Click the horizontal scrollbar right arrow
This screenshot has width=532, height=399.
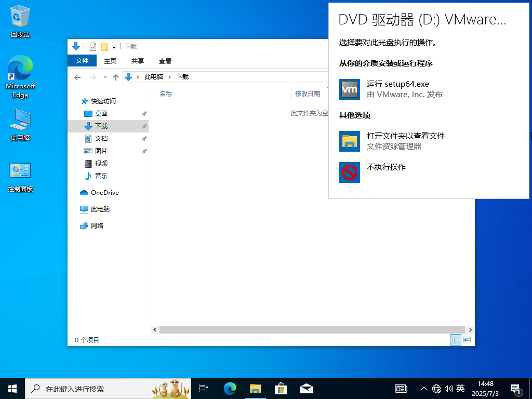coord(470,329)
